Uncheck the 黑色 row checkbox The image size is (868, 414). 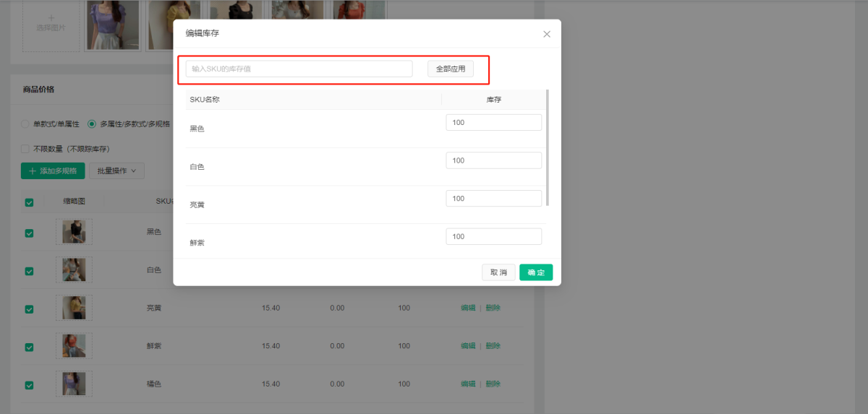click(29, 233)
